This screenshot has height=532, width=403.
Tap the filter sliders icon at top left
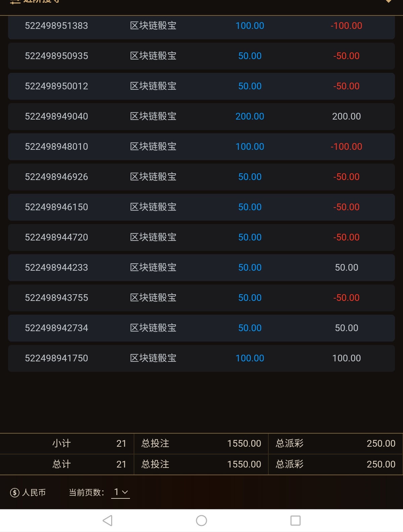tap(15, 2)
